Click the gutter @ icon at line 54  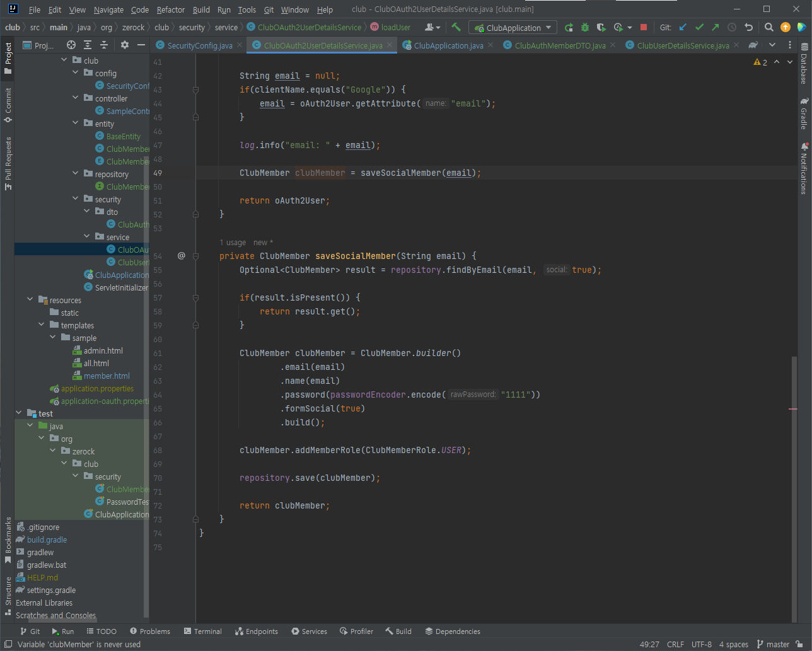[182, 256]
